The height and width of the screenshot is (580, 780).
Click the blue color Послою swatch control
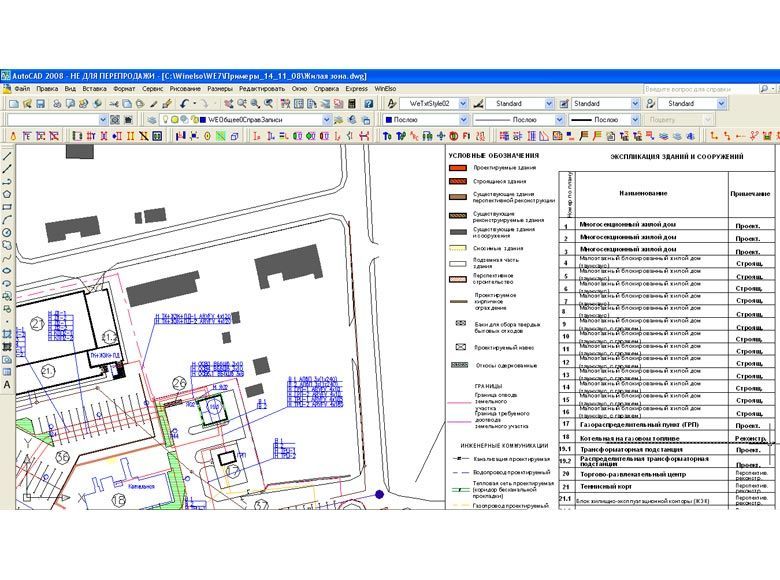point(425,119)
